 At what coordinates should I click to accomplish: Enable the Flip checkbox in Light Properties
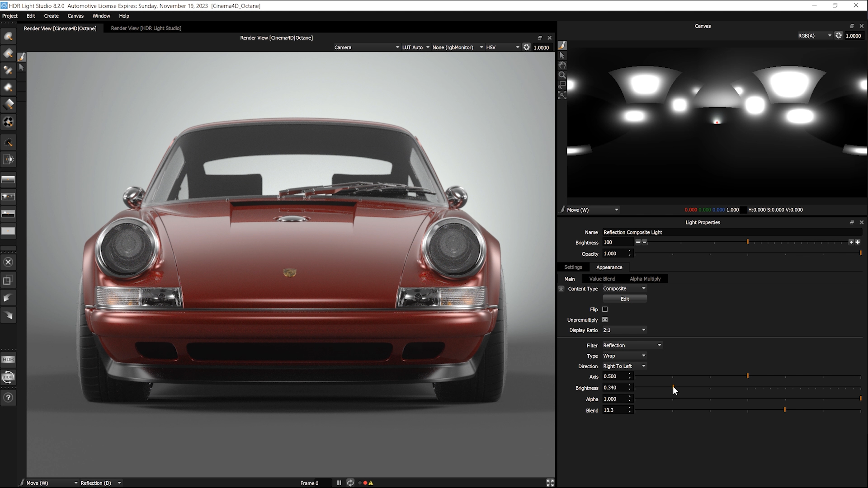605,309
